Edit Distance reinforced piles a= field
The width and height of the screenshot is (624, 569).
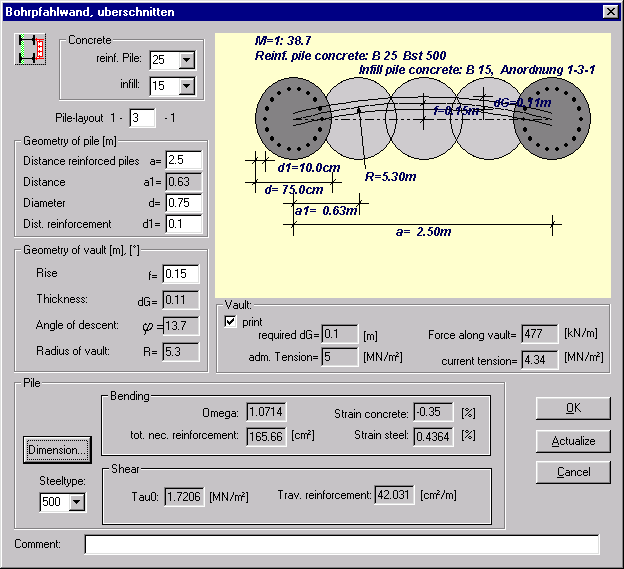click(x=184, y=160)
